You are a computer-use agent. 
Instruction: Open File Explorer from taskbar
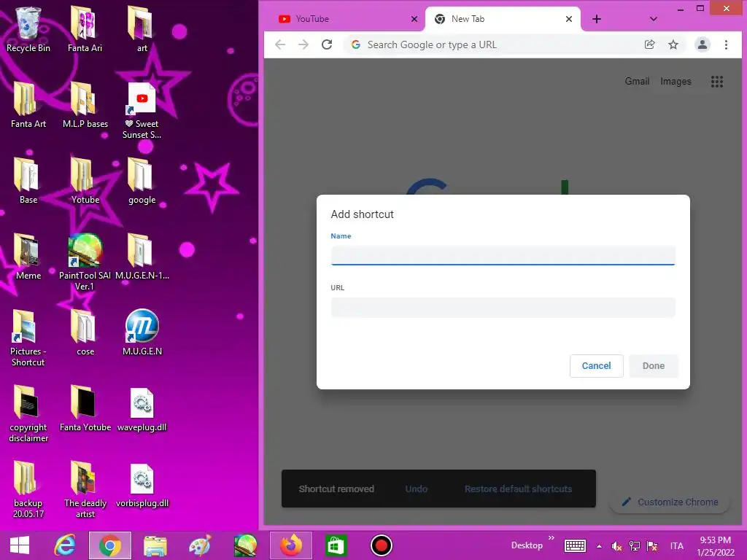point(155,545)
